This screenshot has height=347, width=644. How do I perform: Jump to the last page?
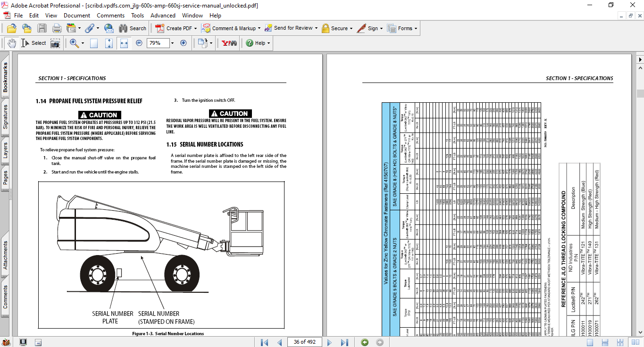[x=345, y=342]
